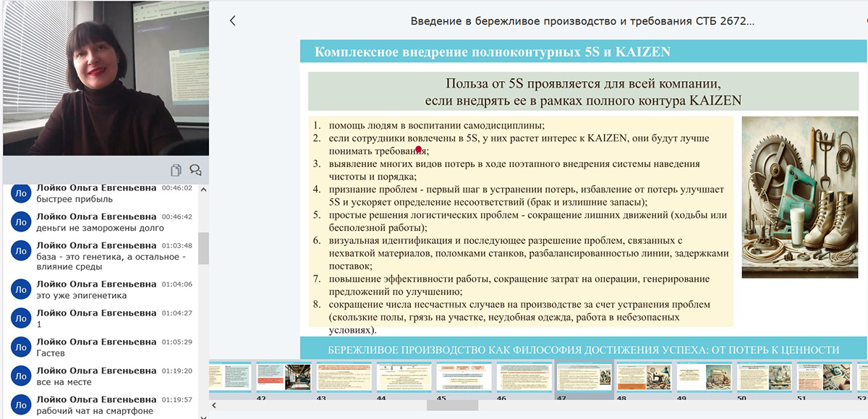This screenshot has width=868, height=419.
Task: Switch to slide 50 thumbnail
Action: 763,378
